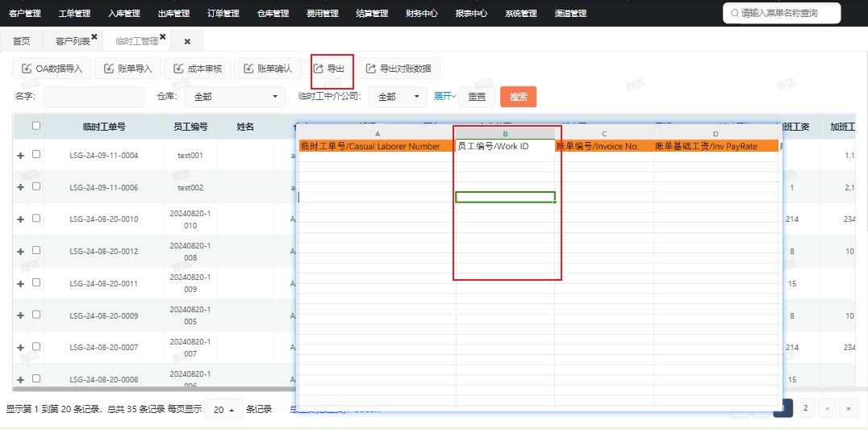Open the 20 records-per-page dropdown
Viewport: 868px width, 430px height.
coord(223,410)
